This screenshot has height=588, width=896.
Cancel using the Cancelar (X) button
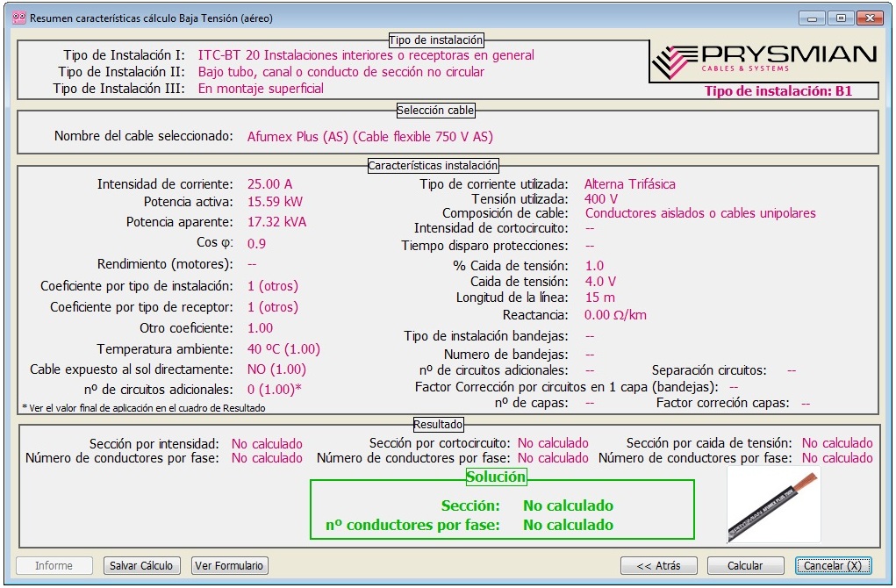coord(833,566)
